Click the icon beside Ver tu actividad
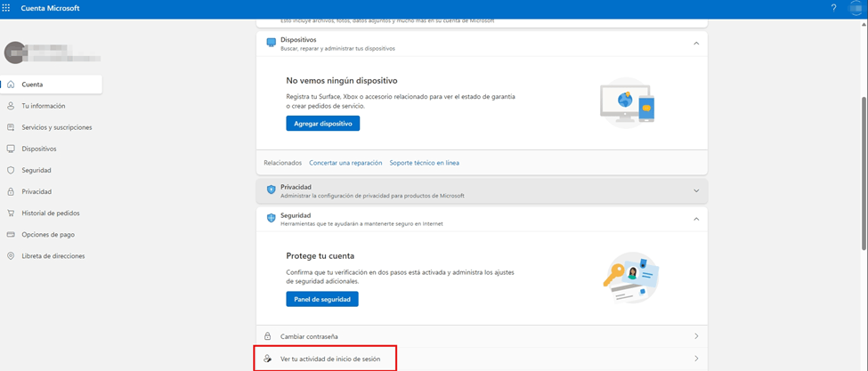The height and width of the screenshot is (371, 868). pos(268,359)
